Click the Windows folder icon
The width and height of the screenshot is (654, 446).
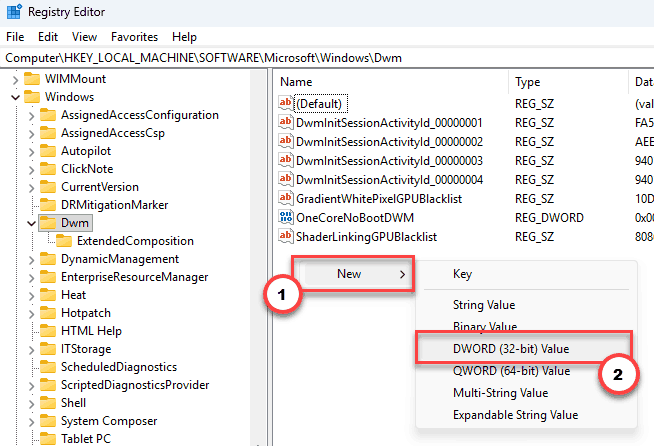point(32,97)
